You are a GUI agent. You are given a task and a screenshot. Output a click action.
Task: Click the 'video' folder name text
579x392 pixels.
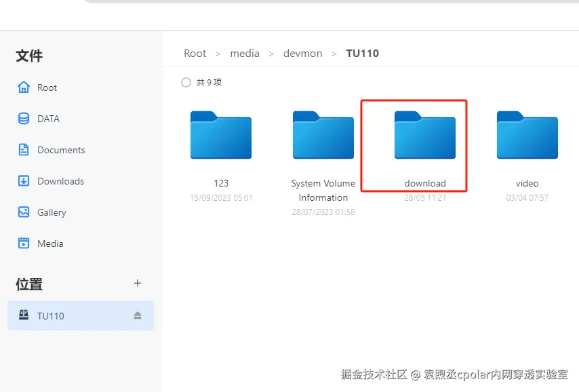pos(527,183)
